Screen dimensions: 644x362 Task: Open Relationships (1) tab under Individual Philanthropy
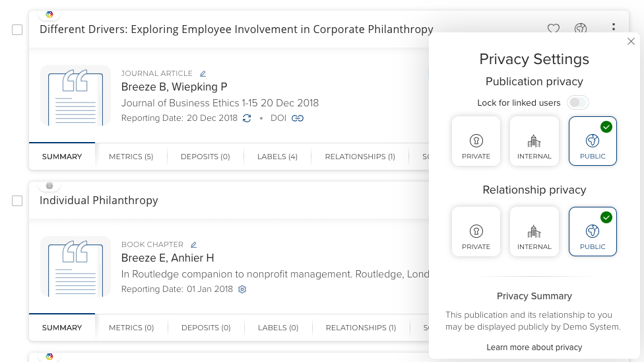[360, 328]
